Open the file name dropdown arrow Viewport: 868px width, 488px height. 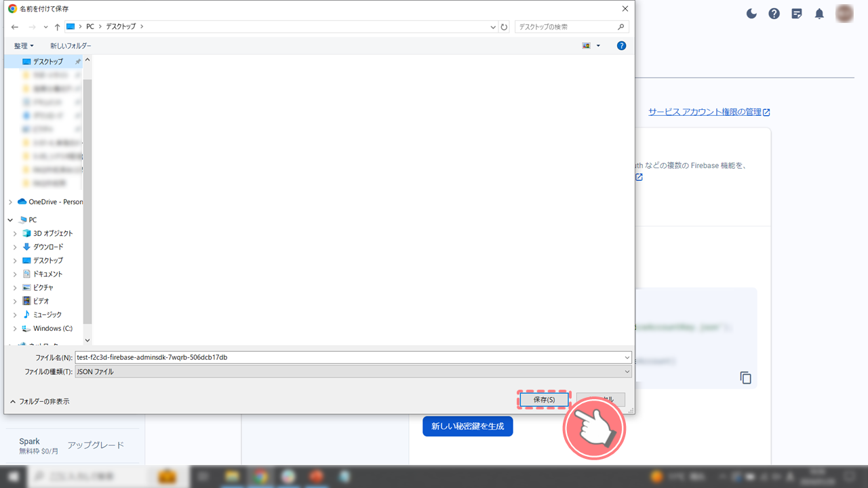627,357
